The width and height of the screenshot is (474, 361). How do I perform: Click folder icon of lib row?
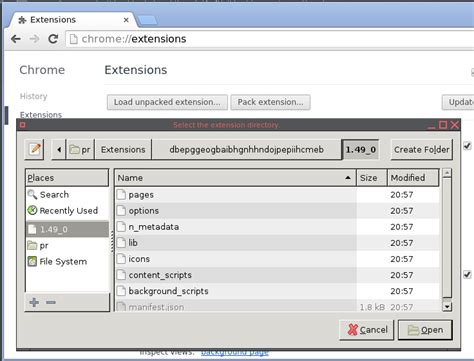(x=121, y=243)
